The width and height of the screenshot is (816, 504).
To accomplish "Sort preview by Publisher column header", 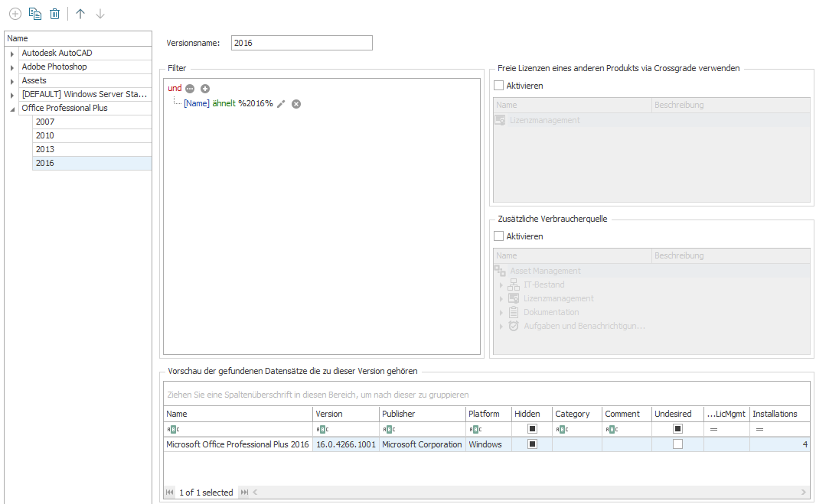I will [423, 414].
